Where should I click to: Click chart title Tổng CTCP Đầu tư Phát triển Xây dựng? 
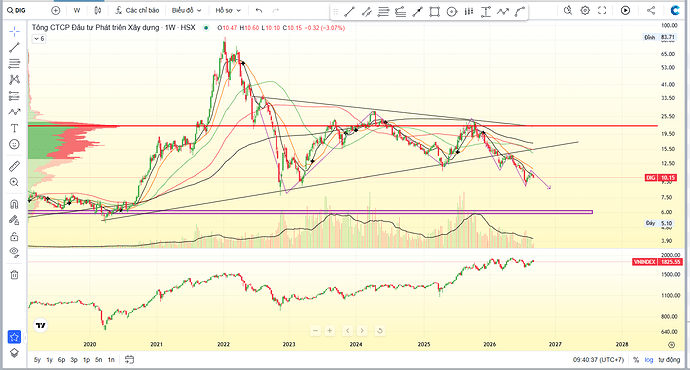tap(95, 28)
